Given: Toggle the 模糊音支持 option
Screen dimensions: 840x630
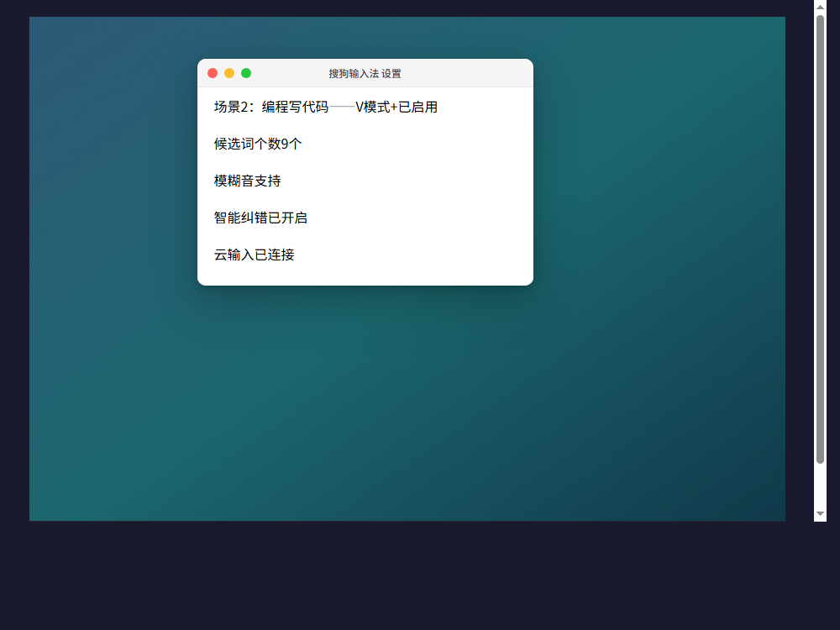Looking at the screenshot, I should [x=248, y=181].
